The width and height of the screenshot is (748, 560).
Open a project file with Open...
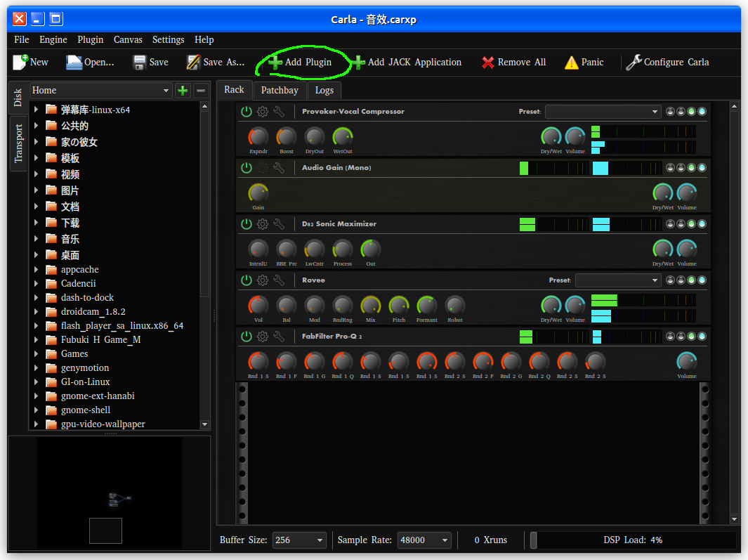coord(90,62)
